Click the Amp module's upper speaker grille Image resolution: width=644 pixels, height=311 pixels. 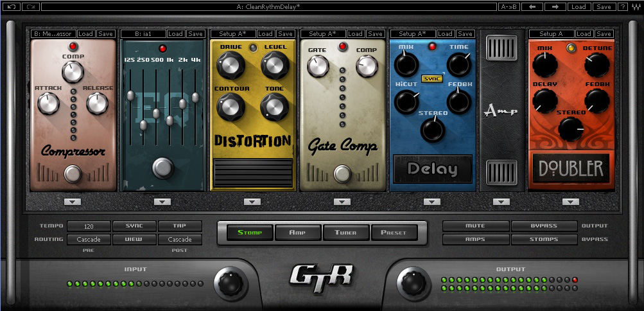pyautogui.click(x=501, y=49)
